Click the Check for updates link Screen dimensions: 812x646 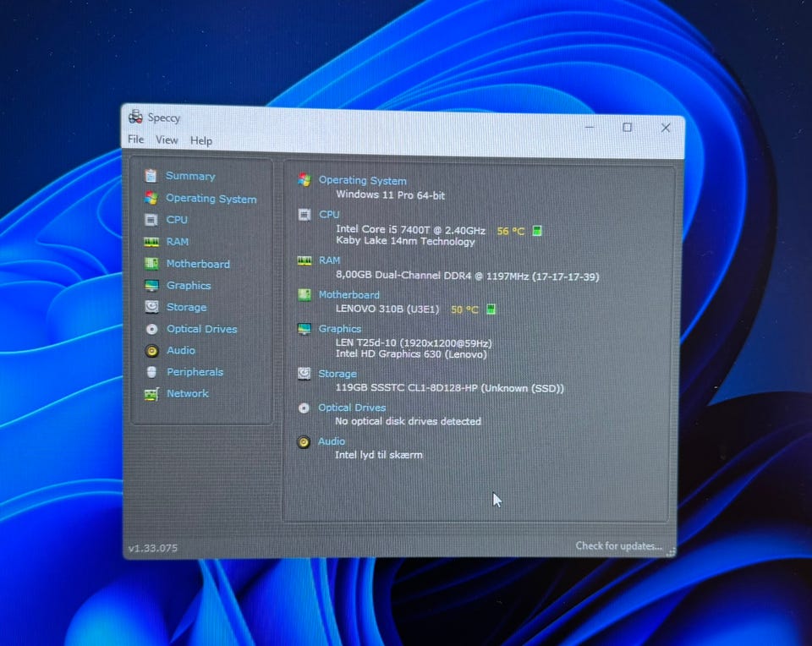coord(619,545)
